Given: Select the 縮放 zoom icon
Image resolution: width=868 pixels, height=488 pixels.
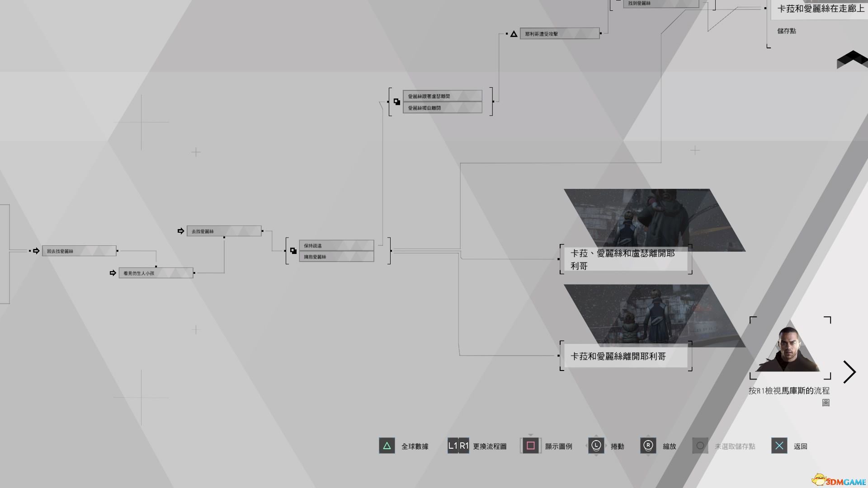Looking at the screenshot, I should [x=648, y=445].
